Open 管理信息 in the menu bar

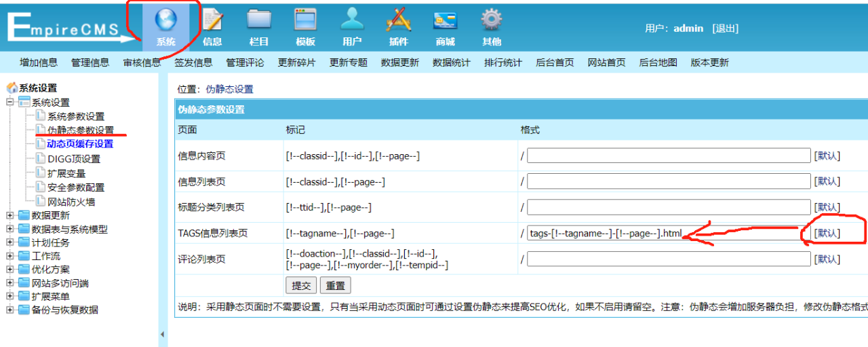(x=90, y=62)
